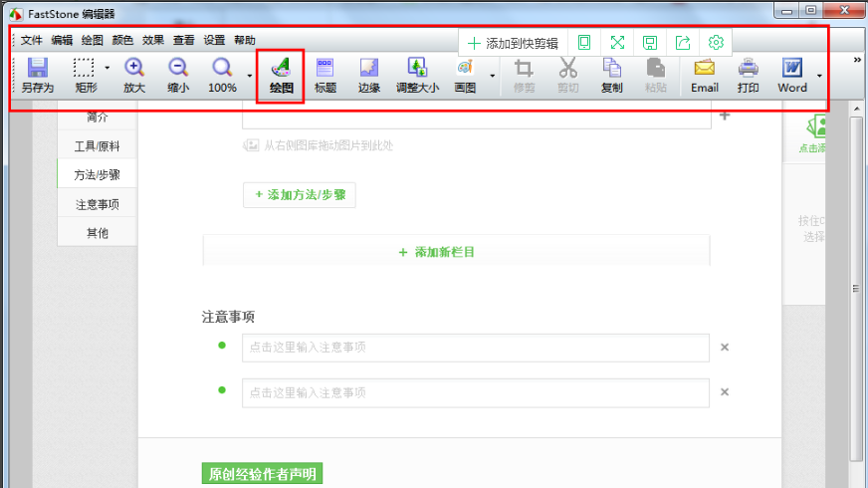Click the Zoom Out (缩小) magnifier

(x=178, y=76)
